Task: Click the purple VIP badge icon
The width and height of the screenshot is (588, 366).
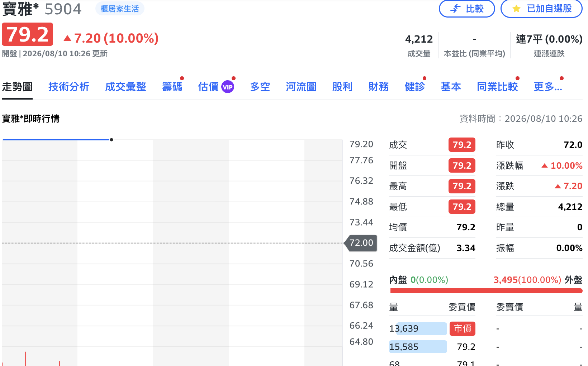Action: [228, 87]
